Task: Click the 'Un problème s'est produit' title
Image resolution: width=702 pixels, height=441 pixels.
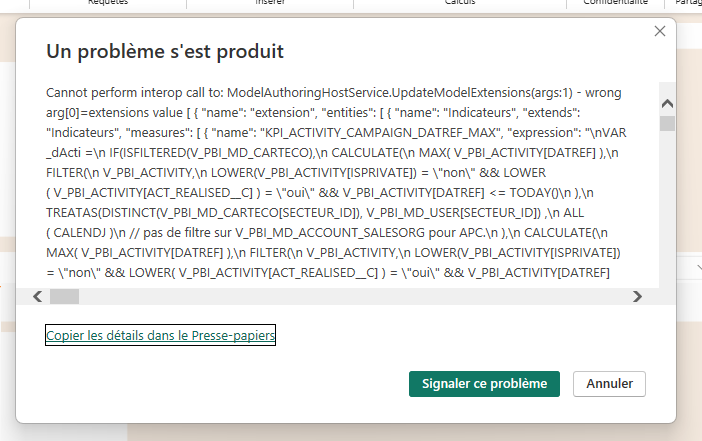Action: point(165,51)
